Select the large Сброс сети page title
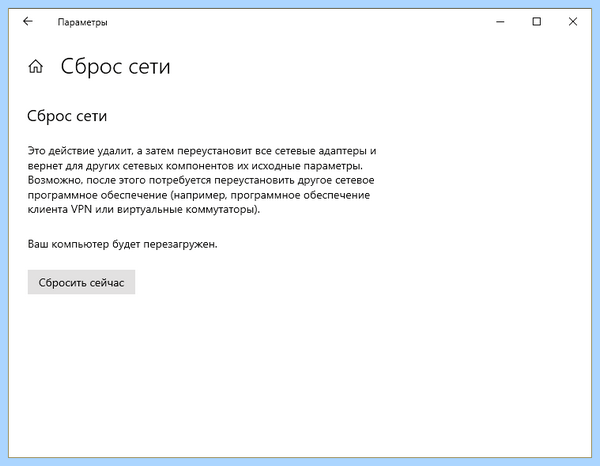The image size is (600, 466). click(115, 67)
